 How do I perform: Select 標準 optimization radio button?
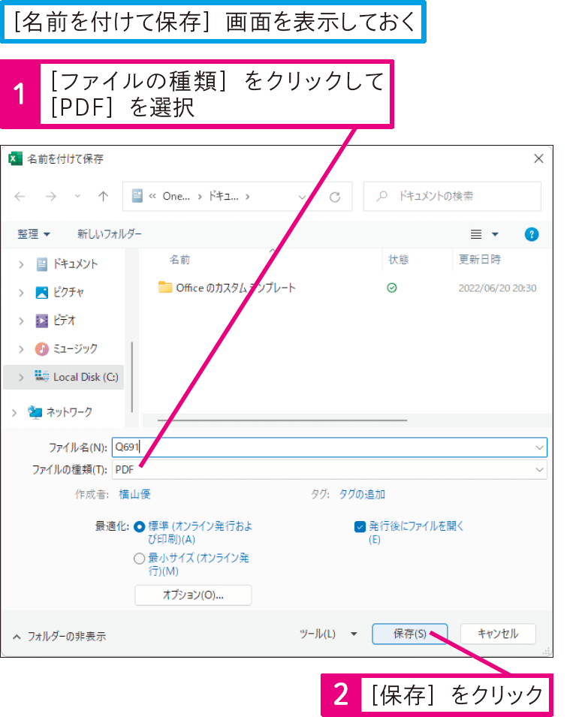tap(140, 527)
